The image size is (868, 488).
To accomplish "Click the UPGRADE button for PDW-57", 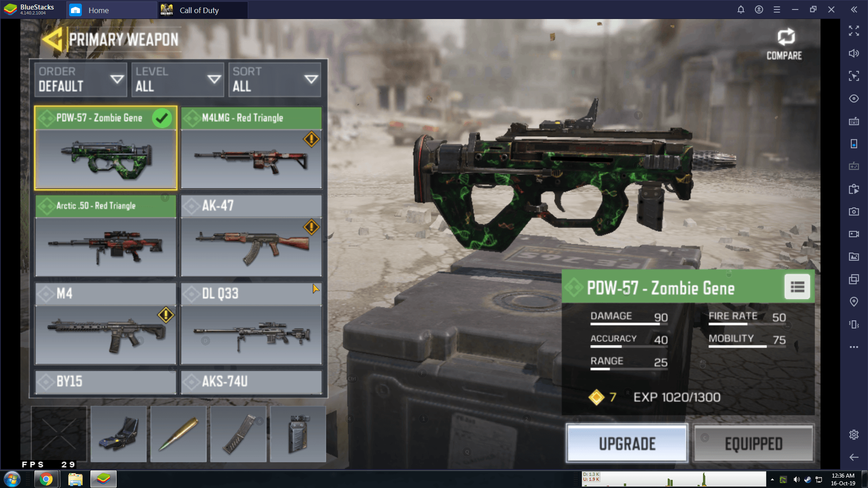I will point(627,444).
